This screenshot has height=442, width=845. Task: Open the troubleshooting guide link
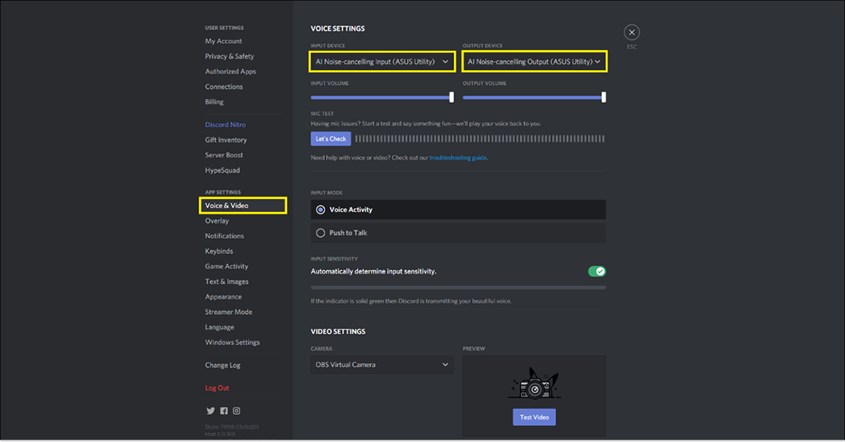[x=458, y=158]
